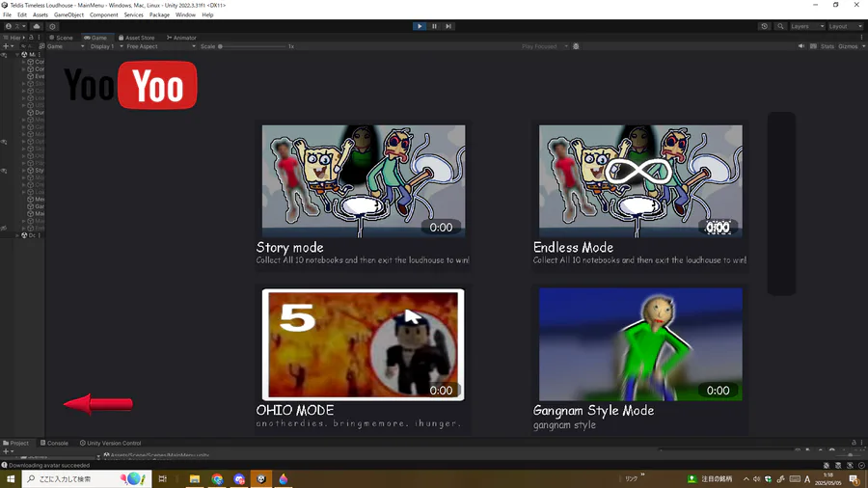Switch to the Game tab
This screenshot has width=868, height=488.
(x=95, y=38)
